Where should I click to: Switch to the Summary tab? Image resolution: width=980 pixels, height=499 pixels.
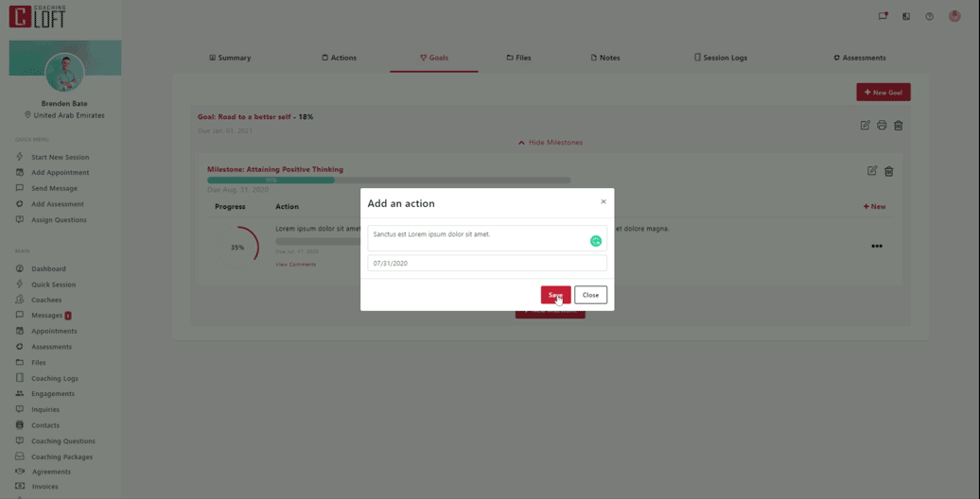coord(230,58)
